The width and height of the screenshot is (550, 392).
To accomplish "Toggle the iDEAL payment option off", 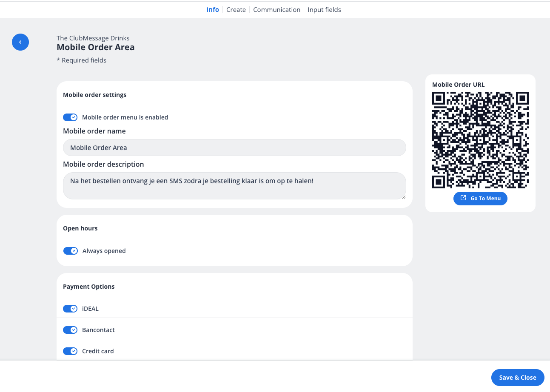I will 70,309.
